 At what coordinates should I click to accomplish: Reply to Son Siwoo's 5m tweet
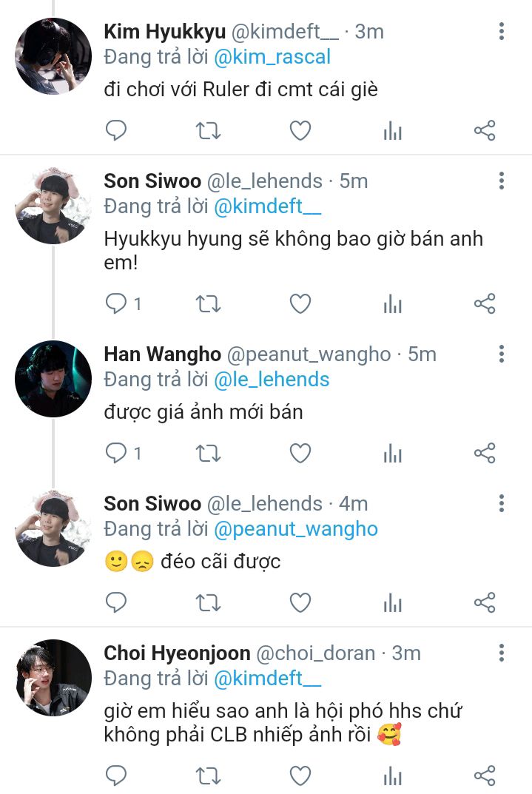point(116,303)
